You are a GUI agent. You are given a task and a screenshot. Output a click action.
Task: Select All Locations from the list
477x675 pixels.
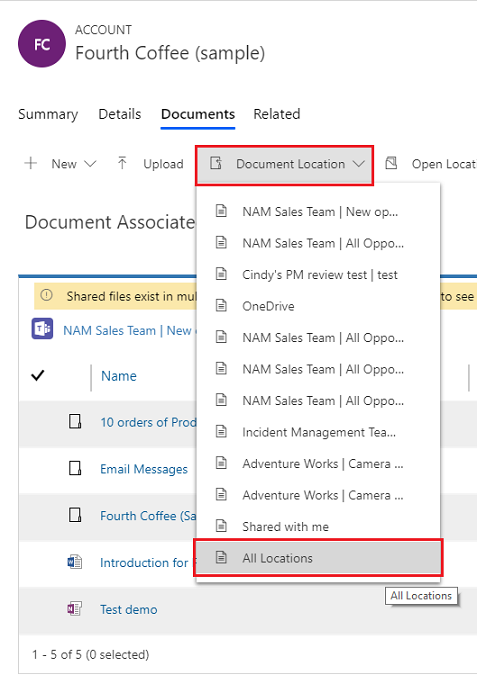pos(318,558)
